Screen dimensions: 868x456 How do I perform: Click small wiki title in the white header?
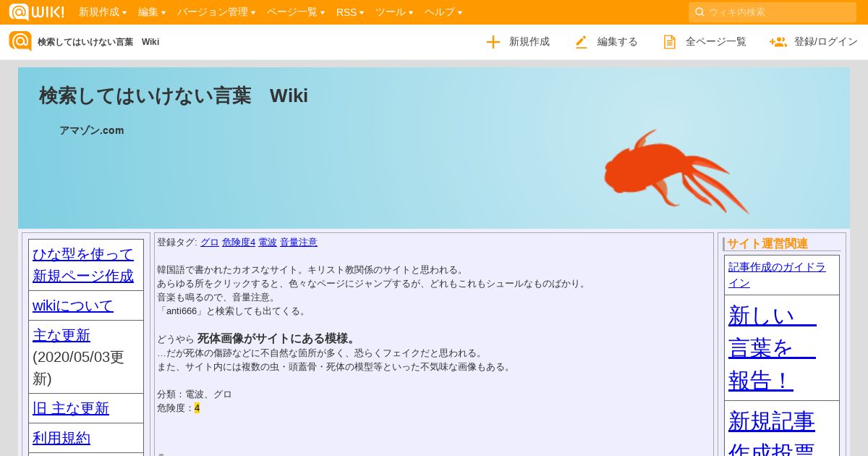pos(98,42)
